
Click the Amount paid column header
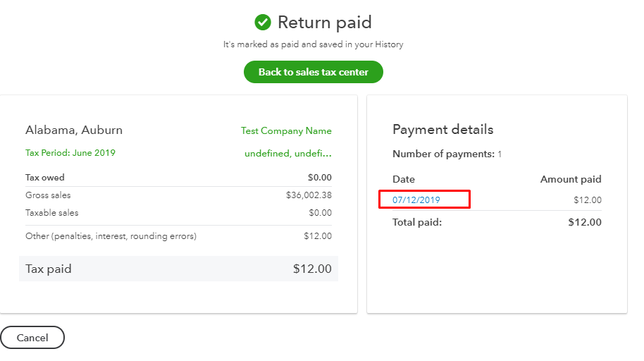[571, 180]
